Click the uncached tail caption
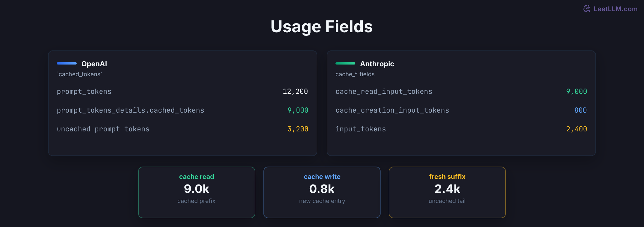The height and width of the screenshot is (227, 644). pos(447,201)
